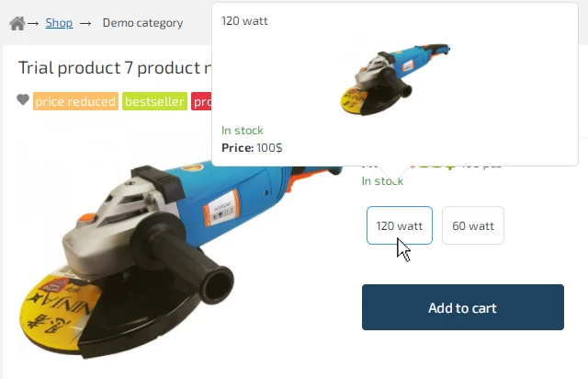Go to the home page icon
This screenshot has width=588, height=379.
17,23
